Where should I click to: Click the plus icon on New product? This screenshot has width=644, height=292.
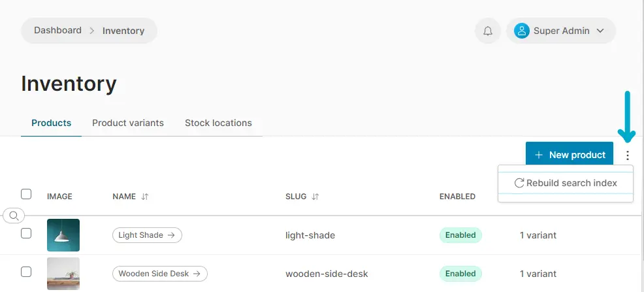tap(539, 155)
